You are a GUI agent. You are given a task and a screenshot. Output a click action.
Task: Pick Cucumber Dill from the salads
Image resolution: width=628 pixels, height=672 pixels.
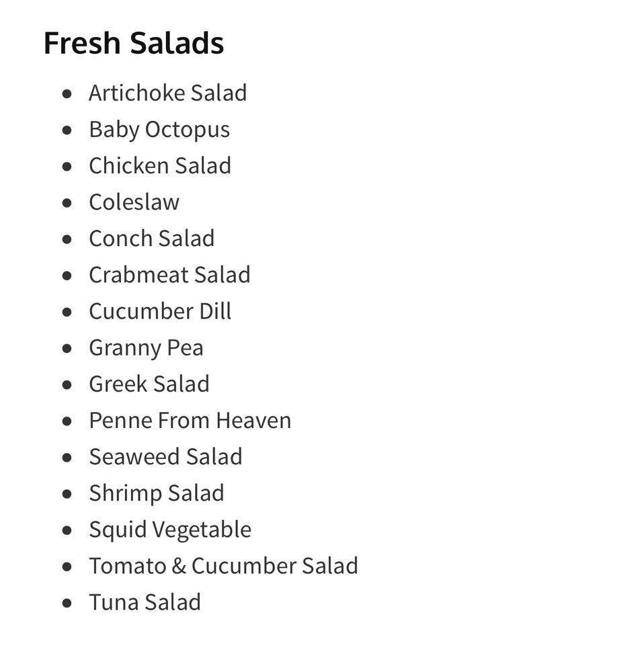pyautogui.click(x=160, y=310)
